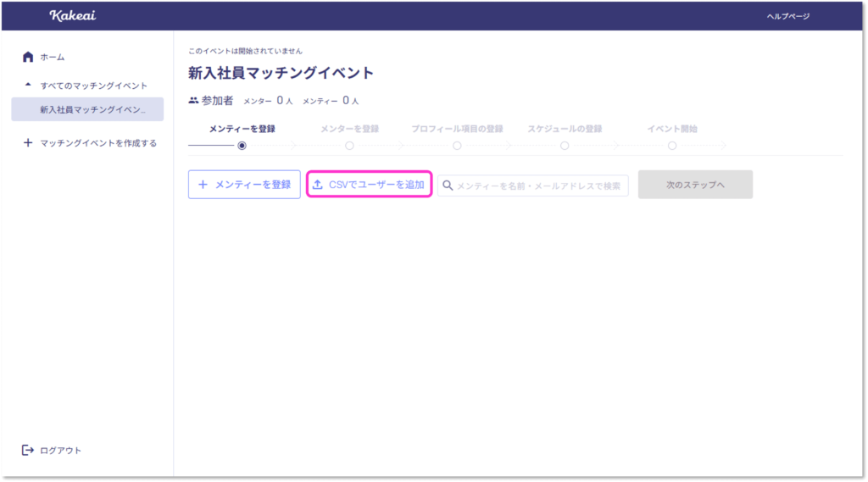Select the circle under スケジュールの登録

(565, 146)
